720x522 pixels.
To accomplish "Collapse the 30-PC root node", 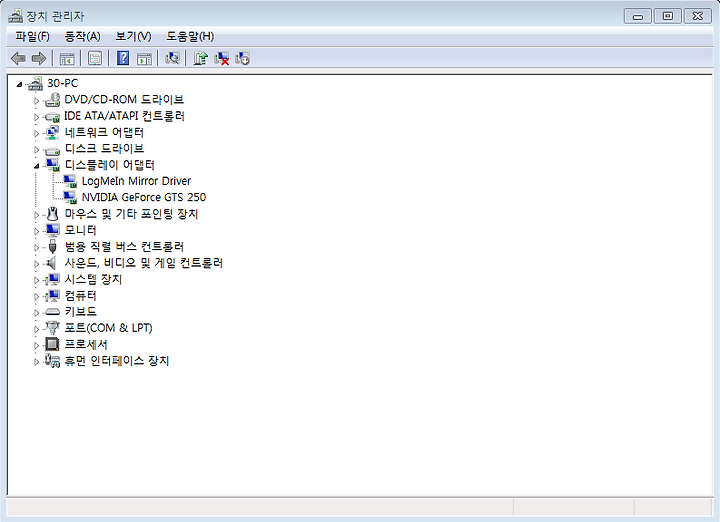I will 19,84.
